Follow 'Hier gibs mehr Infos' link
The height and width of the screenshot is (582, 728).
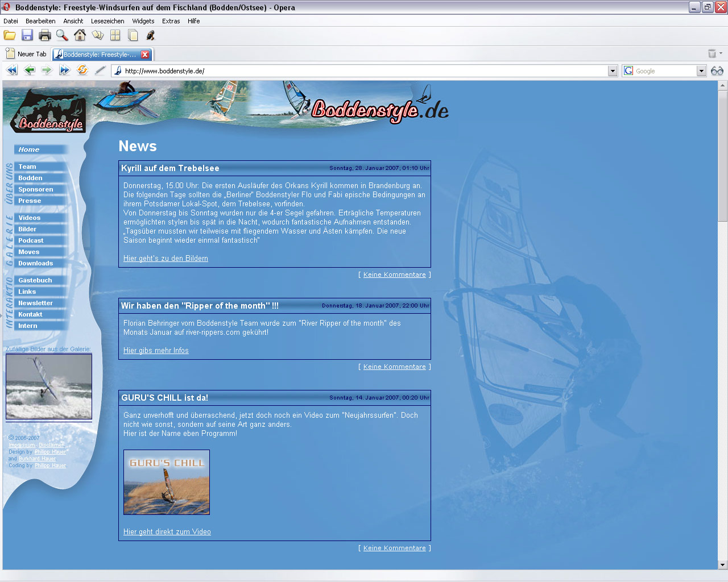pyautogui.click(x=156, y=351)
